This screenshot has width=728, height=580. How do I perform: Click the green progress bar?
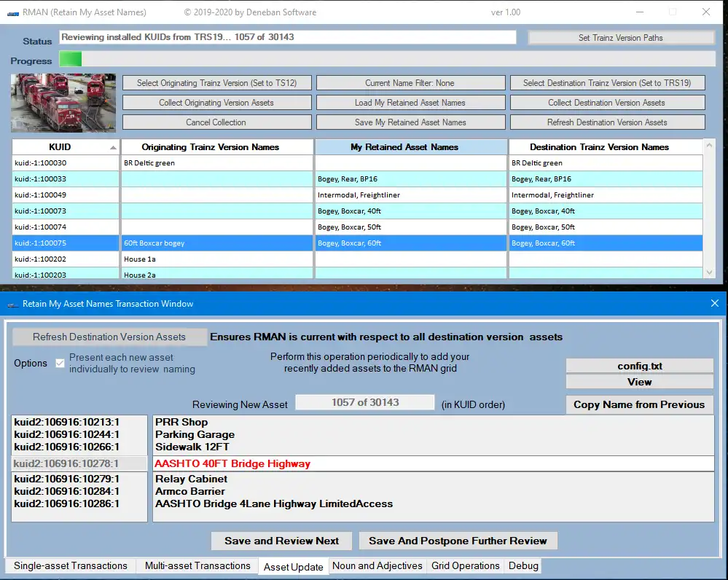click(x=71, y=59)
